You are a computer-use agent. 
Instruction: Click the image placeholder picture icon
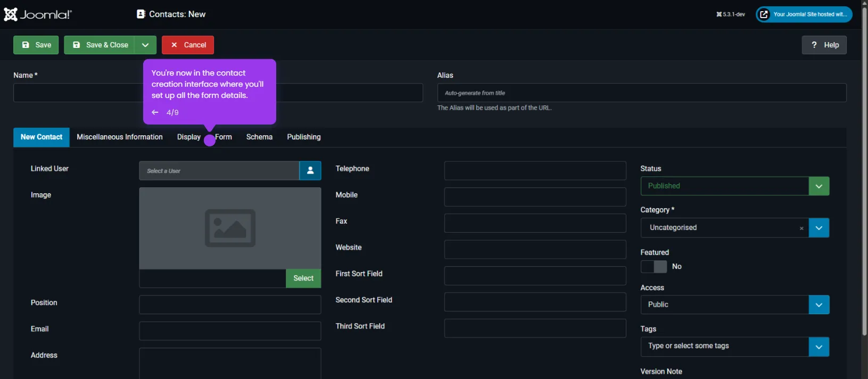230,228
